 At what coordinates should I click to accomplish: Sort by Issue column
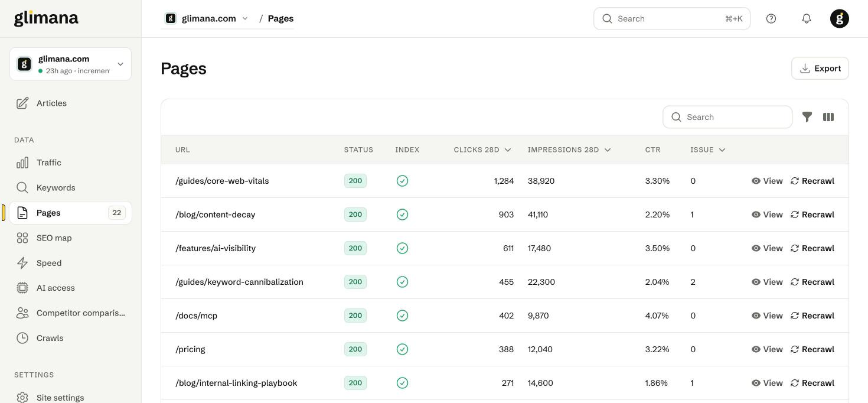[707, 149]
